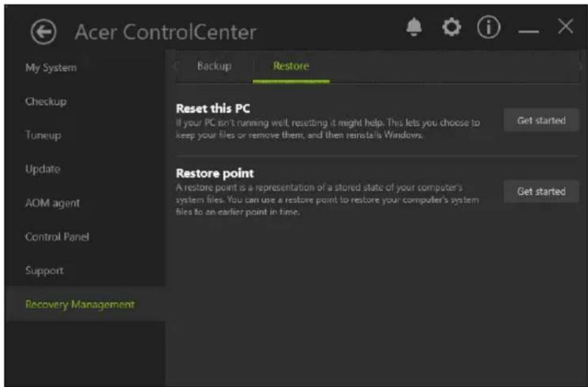
Task: Click the Restore point heading
Action: [215, 173]
